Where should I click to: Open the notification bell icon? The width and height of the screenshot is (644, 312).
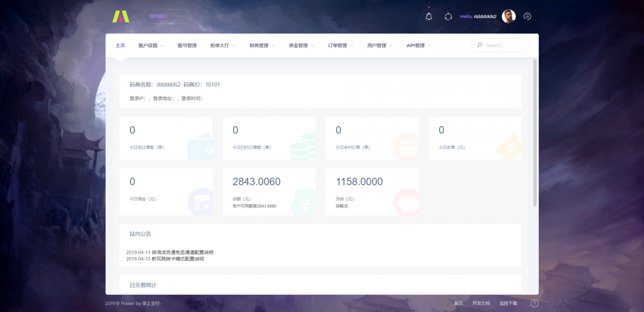tap(428, 16)
